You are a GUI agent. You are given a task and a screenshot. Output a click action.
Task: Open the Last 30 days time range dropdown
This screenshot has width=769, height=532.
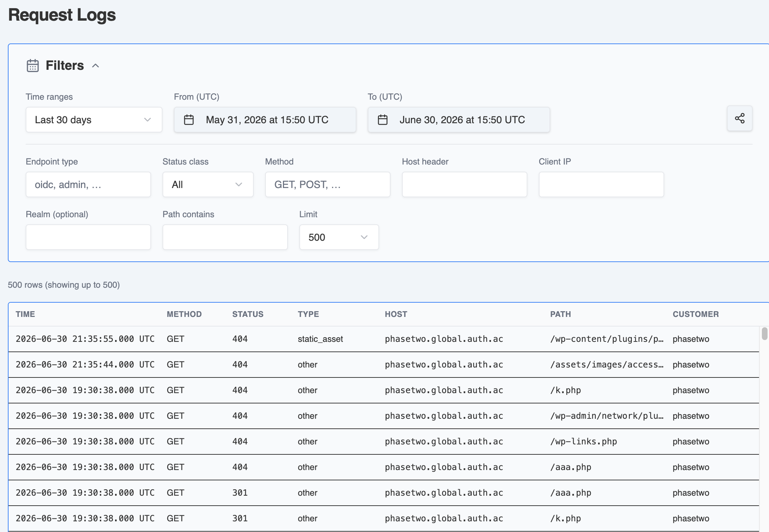click(x=94, y=120)
